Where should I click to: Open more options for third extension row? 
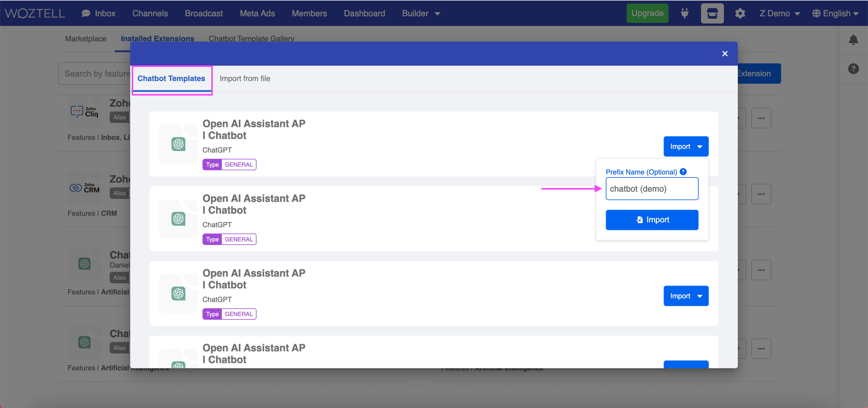(x=761, y=270)
